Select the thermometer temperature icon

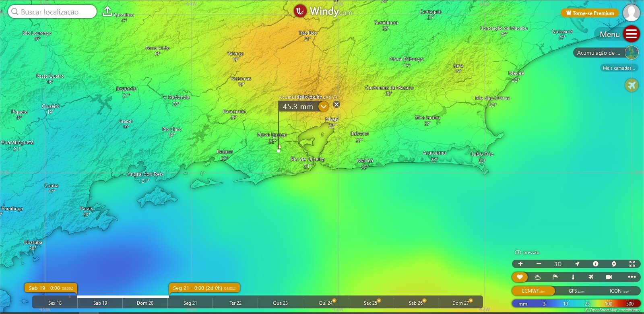573,277
